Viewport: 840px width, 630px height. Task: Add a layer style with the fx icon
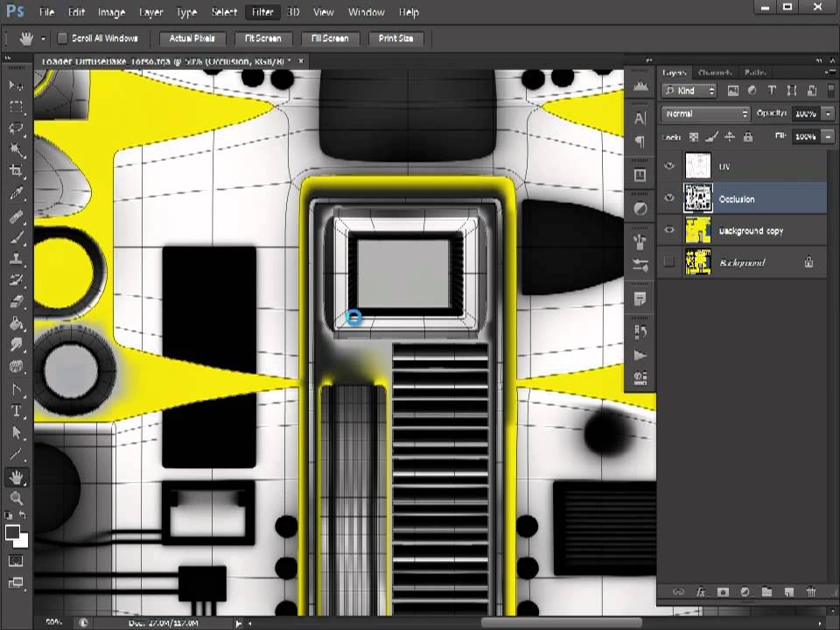click(700, 592)
